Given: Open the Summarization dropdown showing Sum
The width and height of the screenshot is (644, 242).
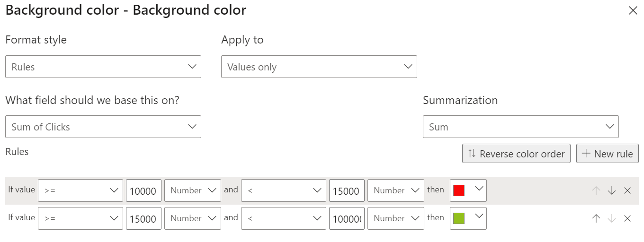Looking at the screenshot, I should pos(521,127).
